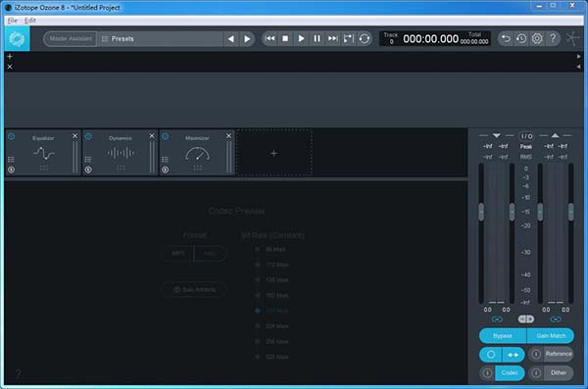The height and width of the screenshot is (389, 588).
Task: Toggle the Dynamics module power button
Action: 88,136
